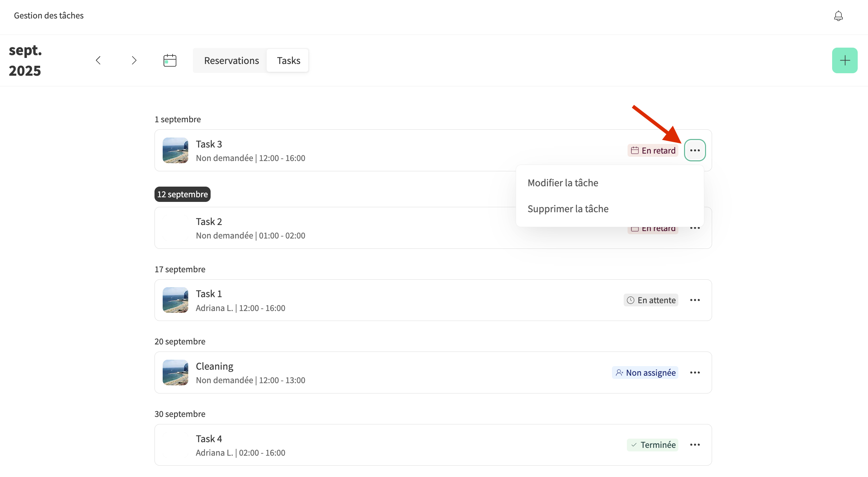This screenshot has width=868, height=477.
Task: Go to previous month arrow
Action: [x=98, y=60]
